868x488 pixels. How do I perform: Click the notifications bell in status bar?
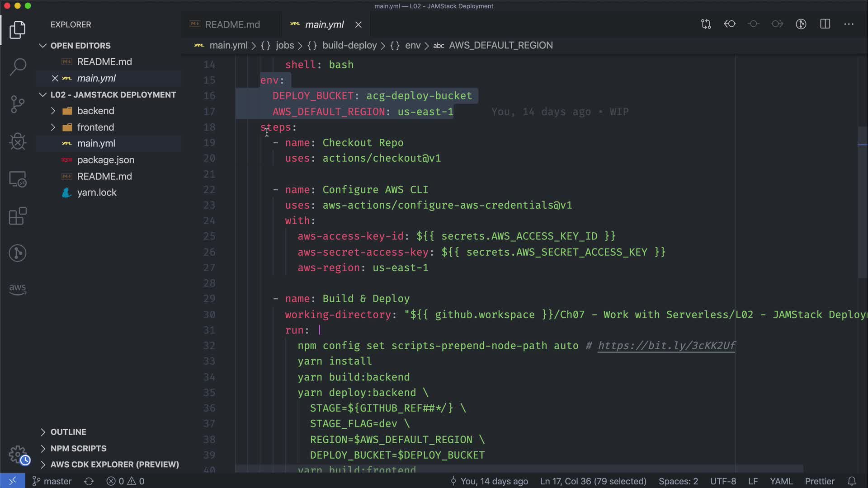click(852, 481)
